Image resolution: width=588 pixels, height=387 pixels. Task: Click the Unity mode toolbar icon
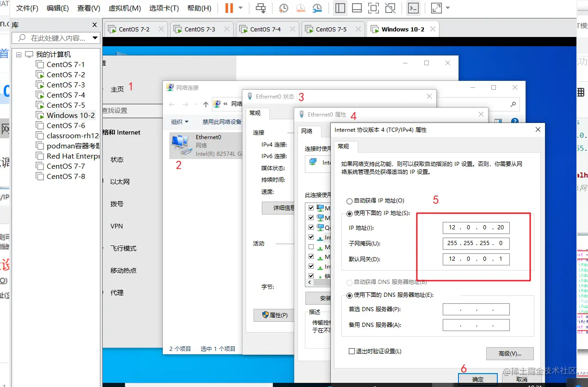pyautogui.click(x=390, y=8)
